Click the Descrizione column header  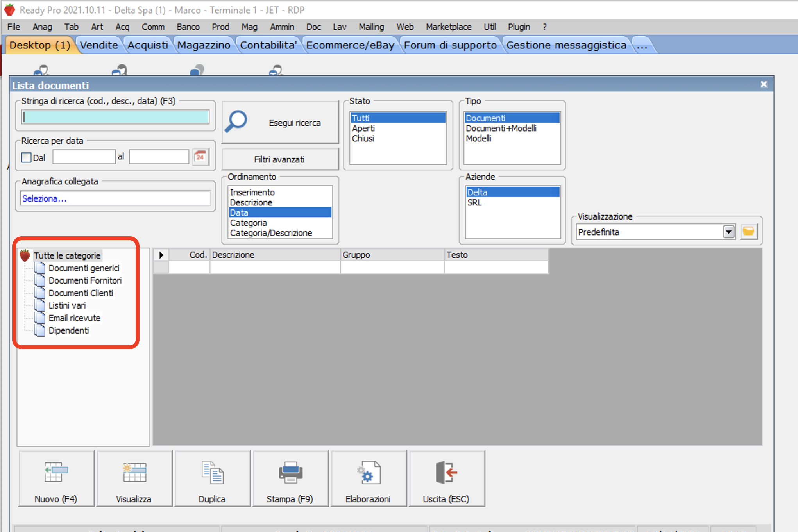[275, 255]
